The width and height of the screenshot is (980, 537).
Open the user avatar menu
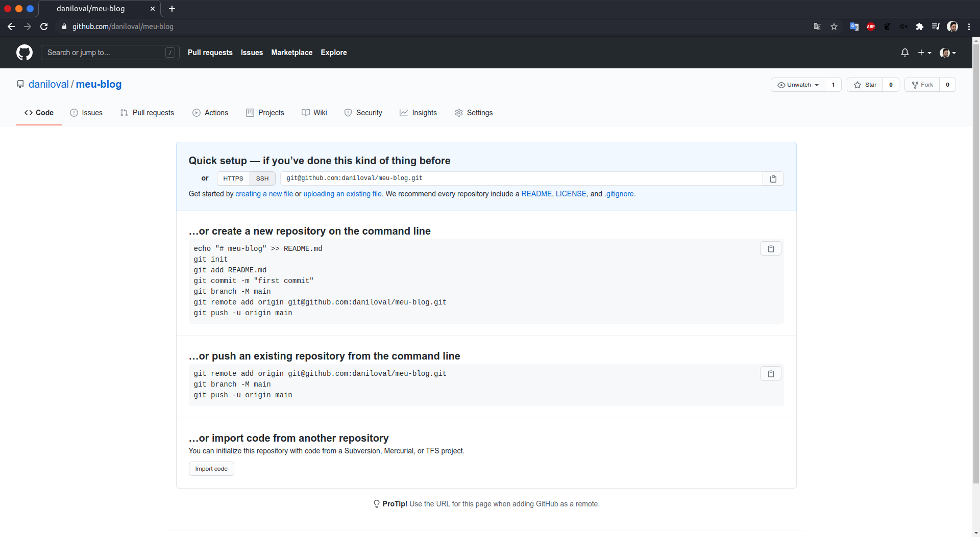tap(948, 53)
